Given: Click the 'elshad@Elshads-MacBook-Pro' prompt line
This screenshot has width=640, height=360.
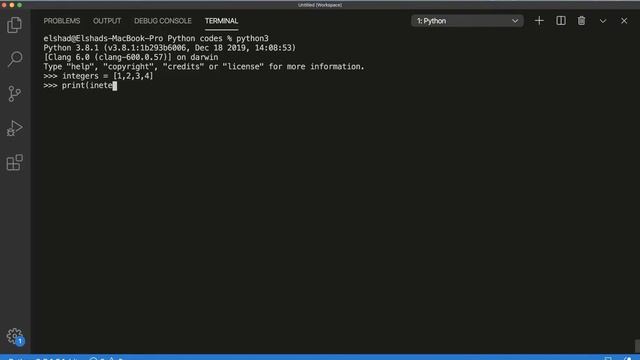Looking at the screenshot, I should click(x=156, y=38).
